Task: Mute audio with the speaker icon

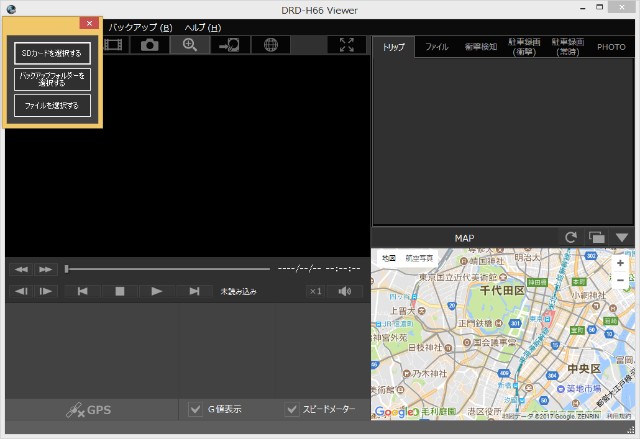Action: 344,291
